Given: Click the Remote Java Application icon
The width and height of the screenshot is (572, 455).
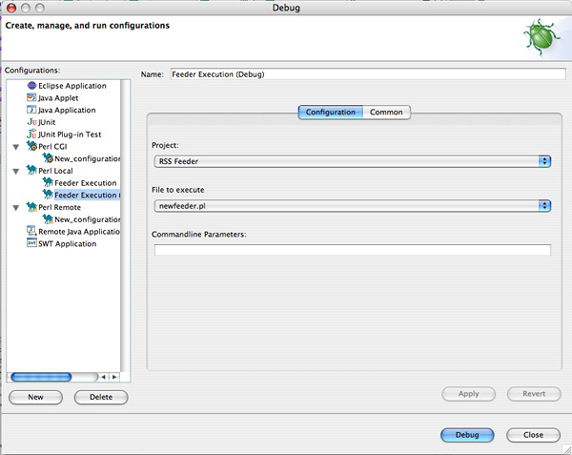Looking at the screenshot, I should (x=32, y=231).
